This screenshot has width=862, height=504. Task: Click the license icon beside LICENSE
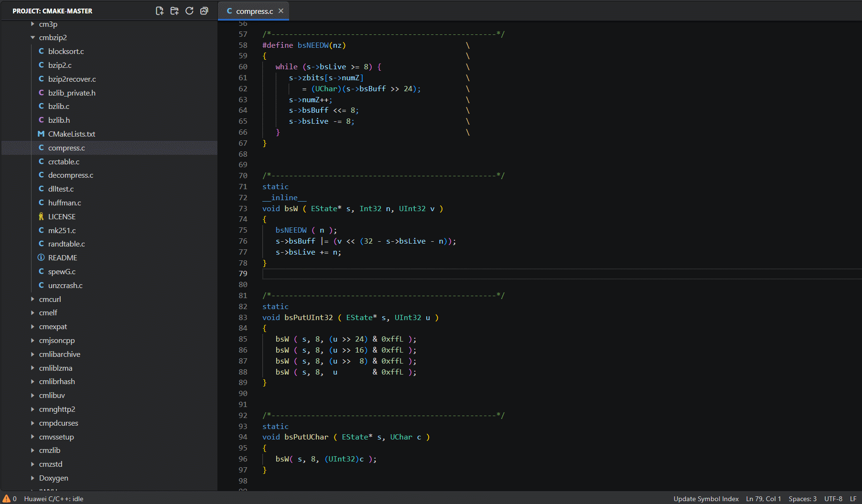point(41,216)
